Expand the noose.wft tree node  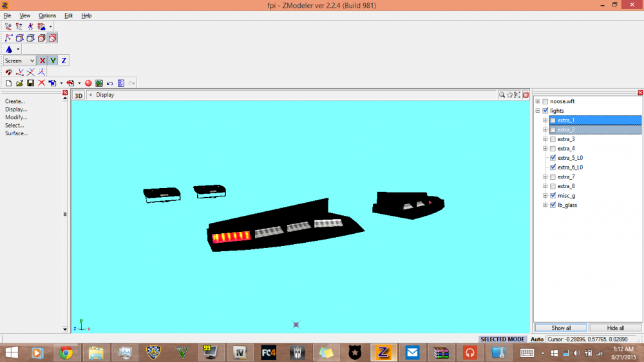[538, 101]
